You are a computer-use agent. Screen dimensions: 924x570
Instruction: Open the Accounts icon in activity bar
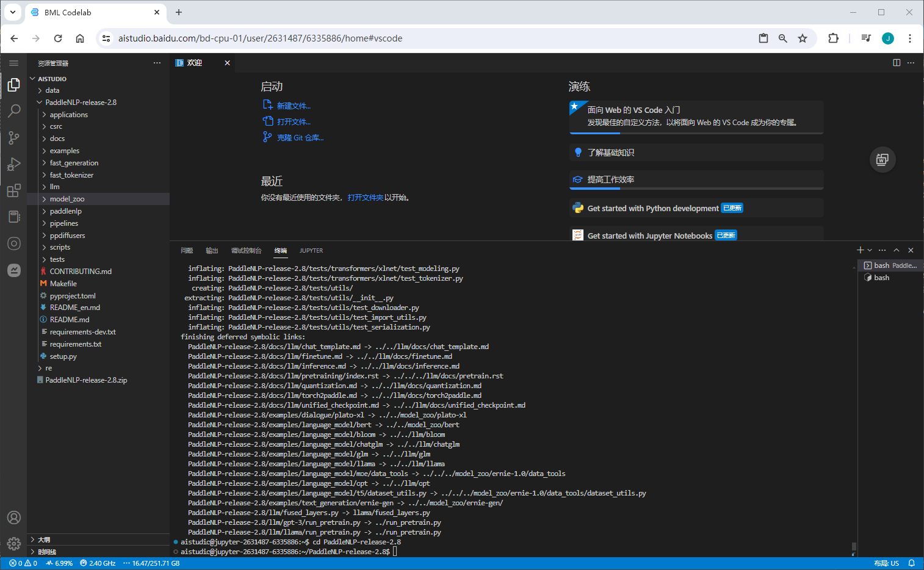tap(13, 518)
